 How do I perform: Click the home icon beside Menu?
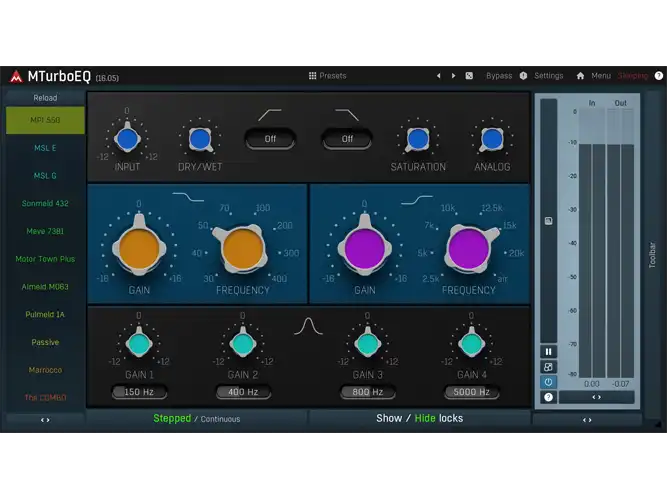pos(580,76)
